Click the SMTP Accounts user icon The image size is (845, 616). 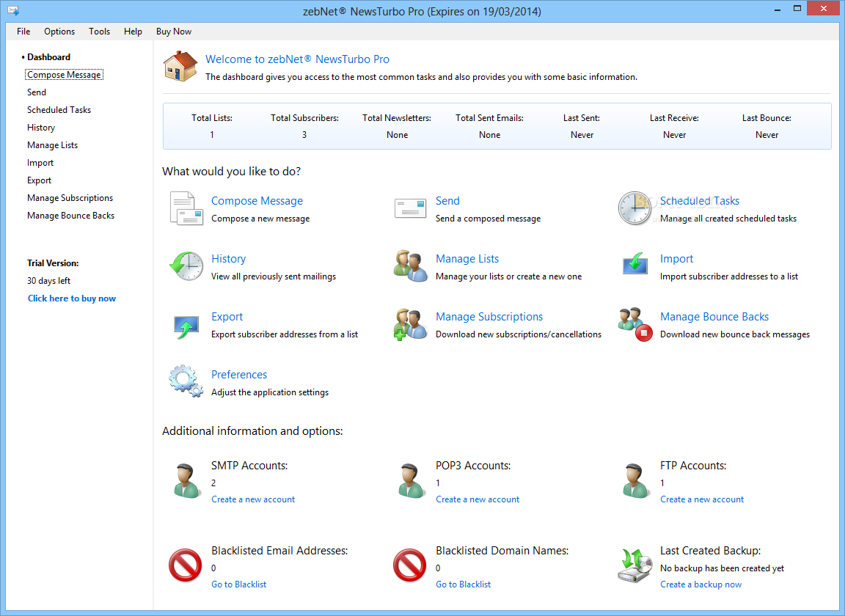coord(187,481)
